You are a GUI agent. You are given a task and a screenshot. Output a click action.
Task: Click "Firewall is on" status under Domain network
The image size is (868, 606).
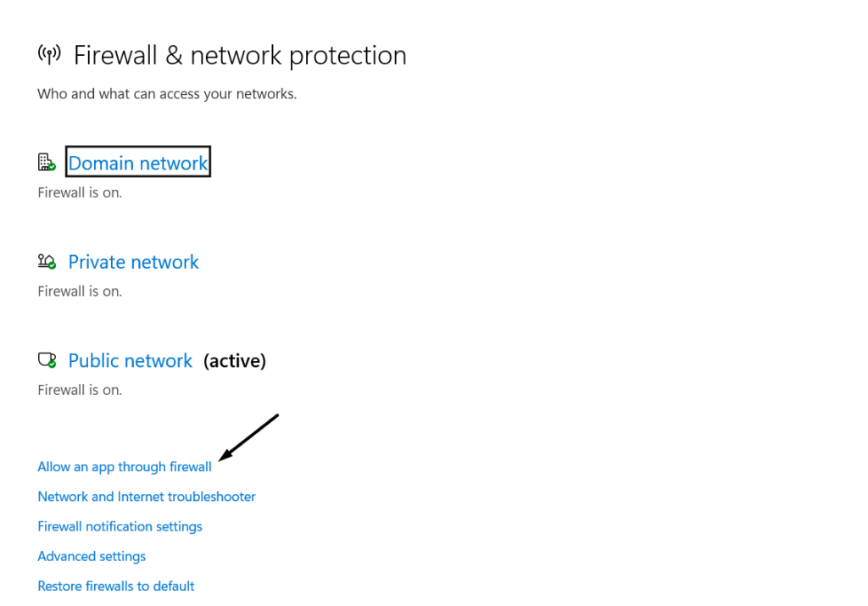[x=80, y=192]
